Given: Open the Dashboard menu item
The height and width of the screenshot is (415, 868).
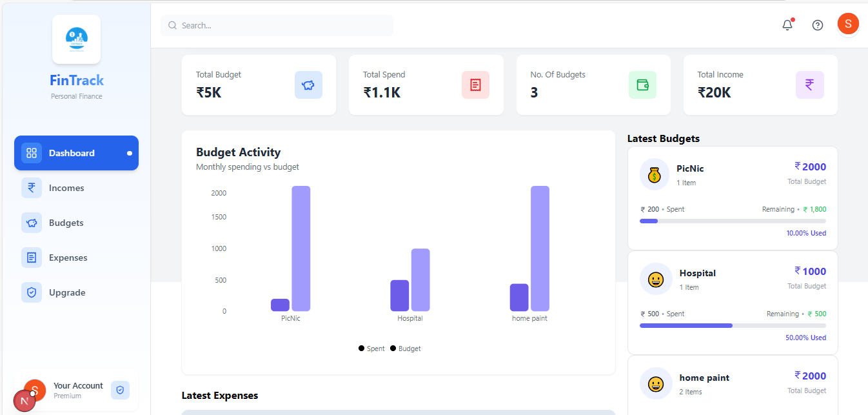Looking at the screenshot, I should [x=76, y=153].
